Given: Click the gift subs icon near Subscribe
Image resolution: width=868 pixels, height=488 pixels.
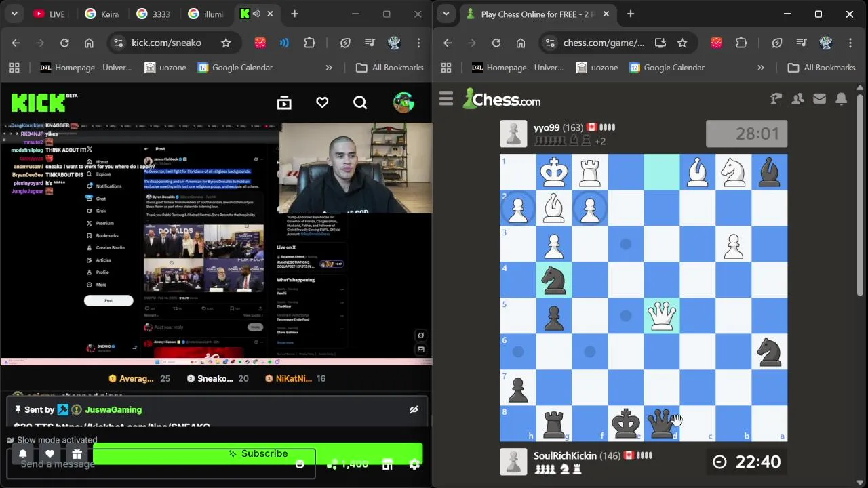Looking at the screenshot, I should coord(77,454).
